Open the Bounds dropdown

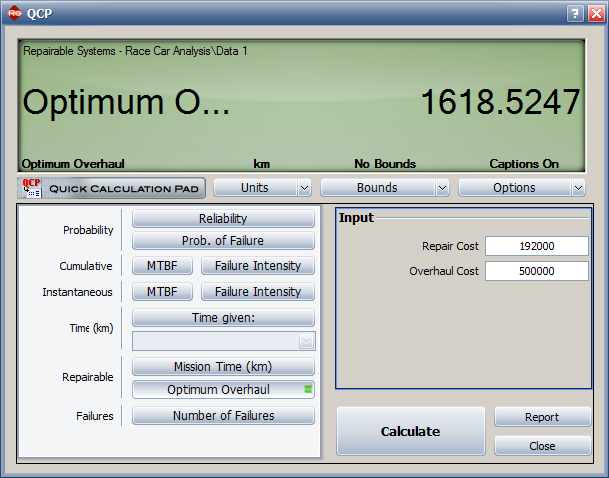pyautogui.click(x=384, y=188)
